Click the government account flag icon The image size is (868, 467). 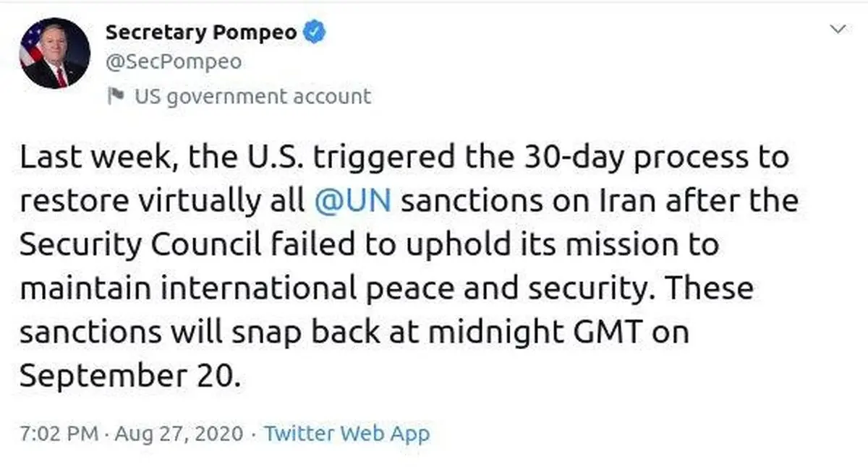116,95
